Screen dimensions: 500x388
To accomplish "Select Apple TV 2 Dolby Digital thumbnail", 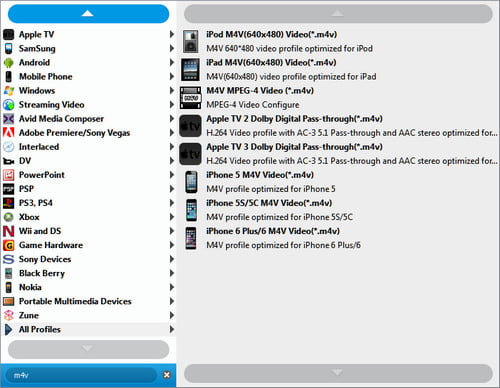I will tap(190, 126).
